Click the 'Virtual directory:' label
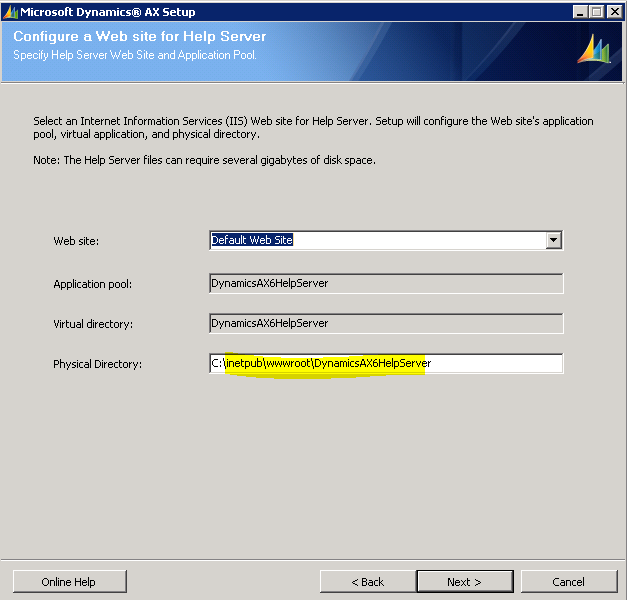 click(93, 324)
